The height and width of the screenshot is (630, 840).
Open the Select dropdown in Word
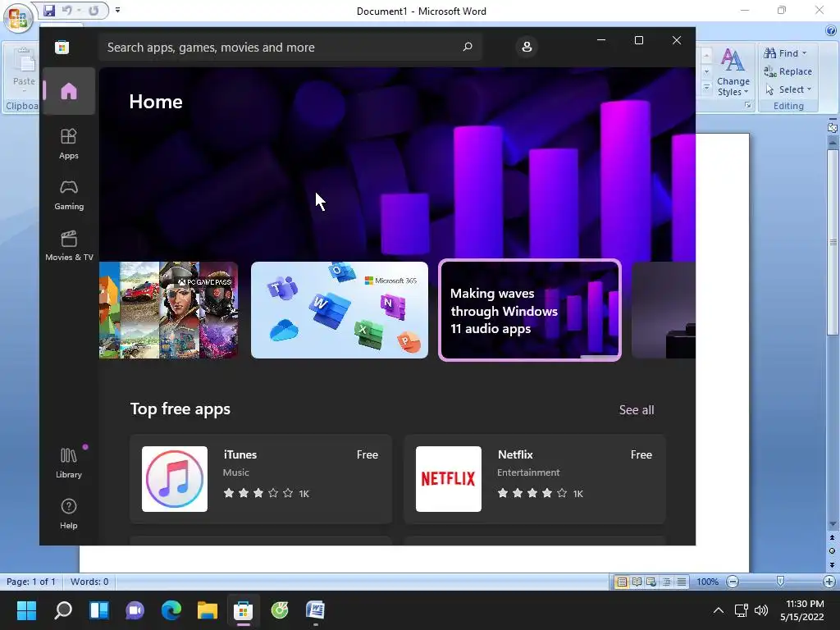788,89
